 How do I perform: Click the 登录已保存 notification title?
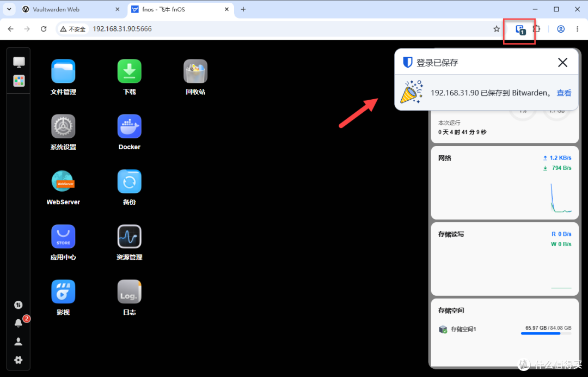[437, 63]
